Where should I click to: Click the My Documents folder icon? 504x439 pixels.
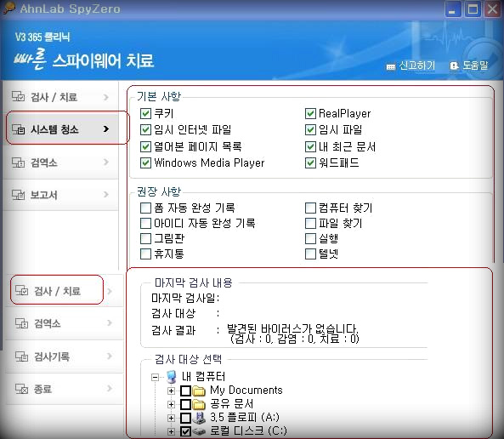(x=199, y=391)
